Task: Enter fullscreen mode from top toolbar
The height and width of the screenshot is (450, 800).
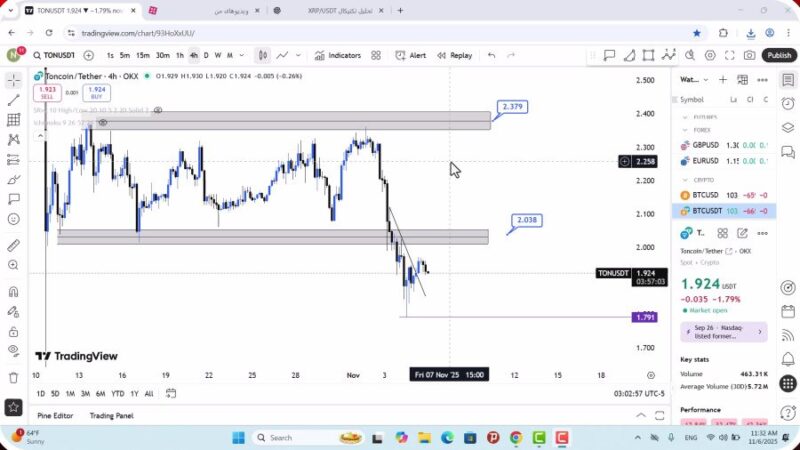Action: [x=729, y=56]
